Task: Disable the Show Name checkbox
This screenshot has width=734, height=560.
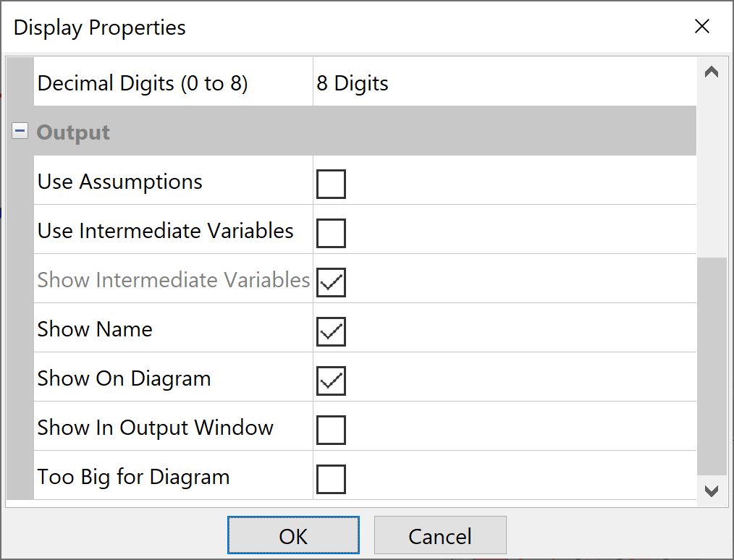Action: tap(331, 331)
